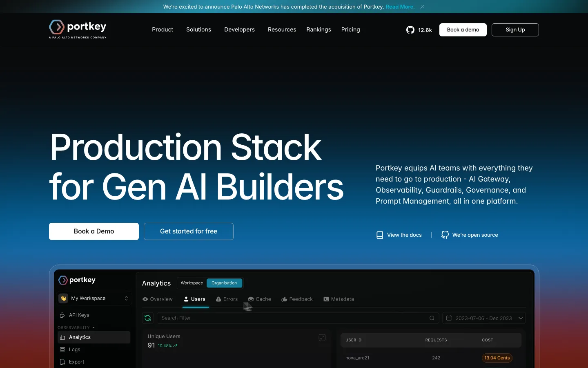Click the Sign Up button
This screenshot has width=588, height=368.
pyautogui.click(x=515, y=30)
